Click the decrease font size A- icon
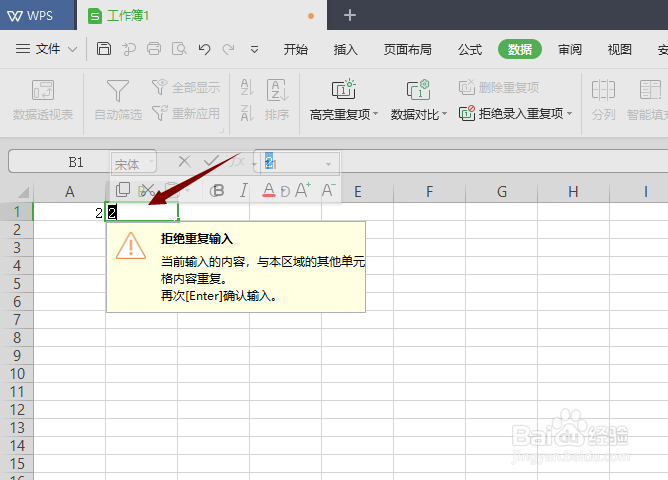The image size is (668, 480). coord(328,190)
